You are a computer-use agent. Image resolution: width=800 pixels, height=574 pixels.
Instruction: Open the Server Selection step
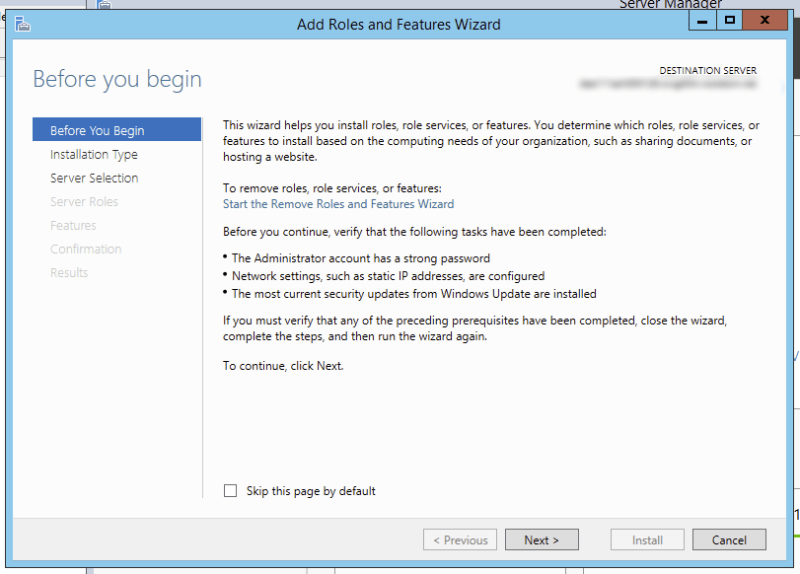pyautogui.click(x=94, y=178)
